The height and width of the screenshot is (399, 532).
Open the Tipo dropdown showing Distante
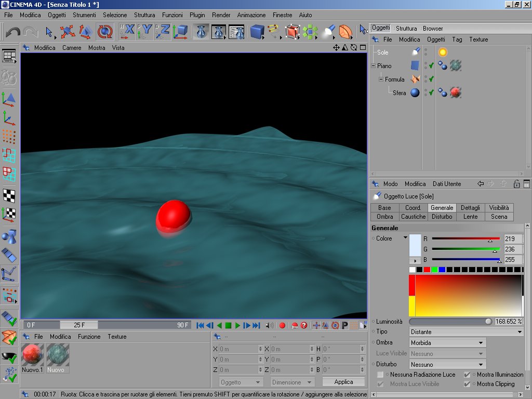tap(466, 332)
